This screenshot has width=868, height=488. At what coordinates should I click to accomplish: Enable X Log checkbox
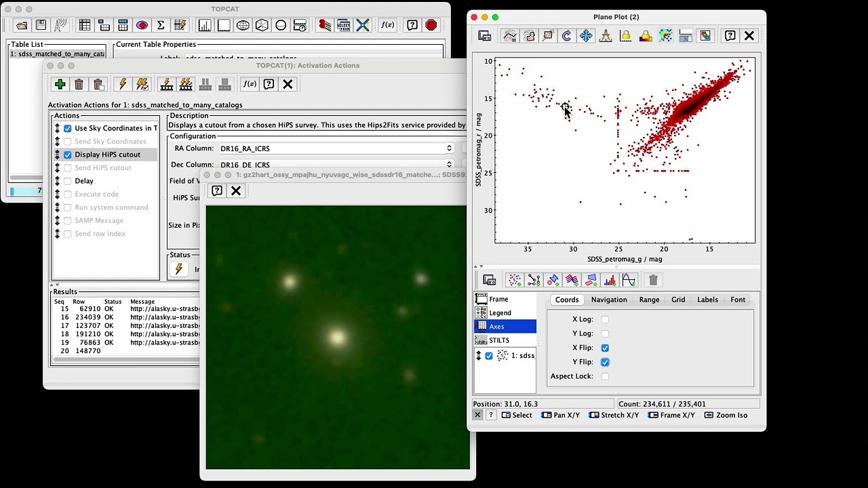point(605,319)
